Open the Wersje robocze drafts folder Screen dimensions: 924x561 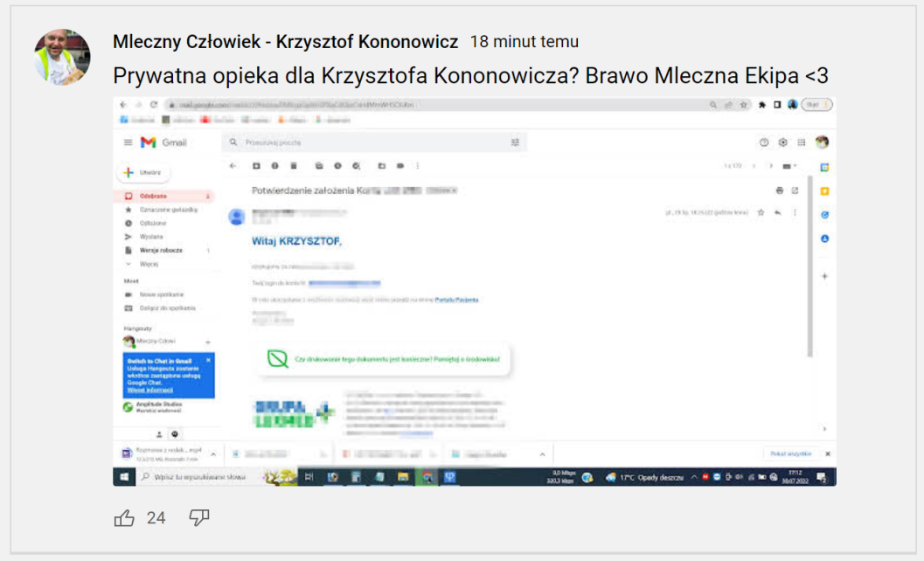pyautogui.click(x=160, y=250)
